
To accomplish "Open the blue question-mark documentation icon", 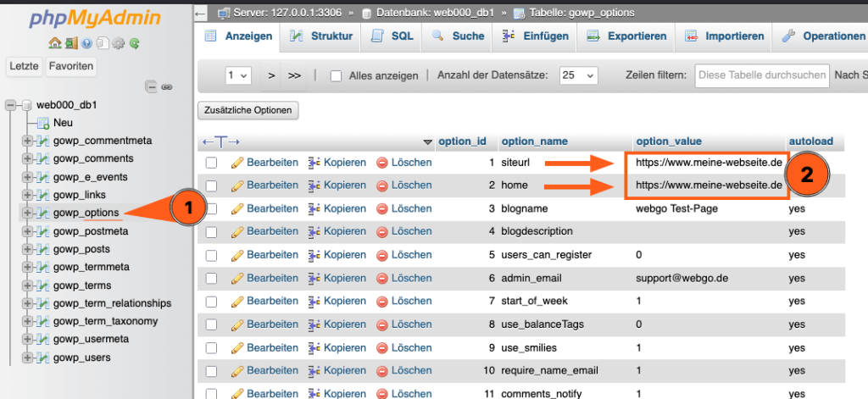I will click(x=87, y=43).
